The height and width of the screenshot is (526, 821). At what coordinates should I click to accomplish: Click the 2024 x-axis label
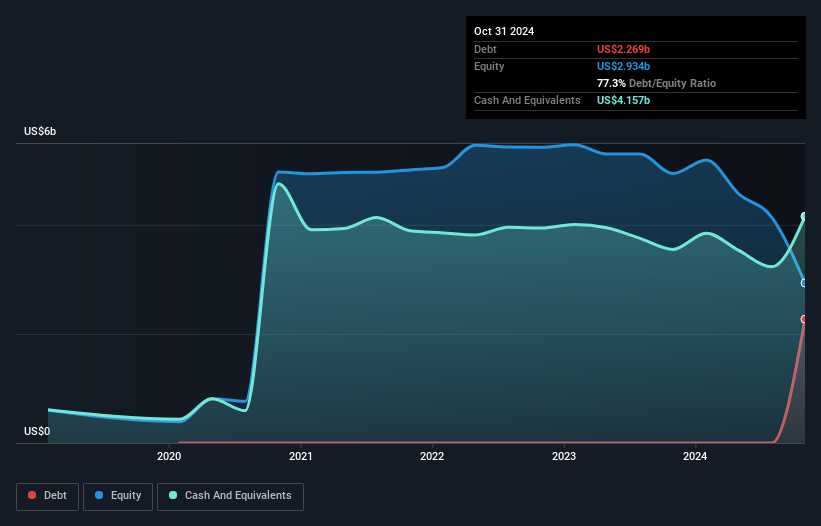[695, 456]
